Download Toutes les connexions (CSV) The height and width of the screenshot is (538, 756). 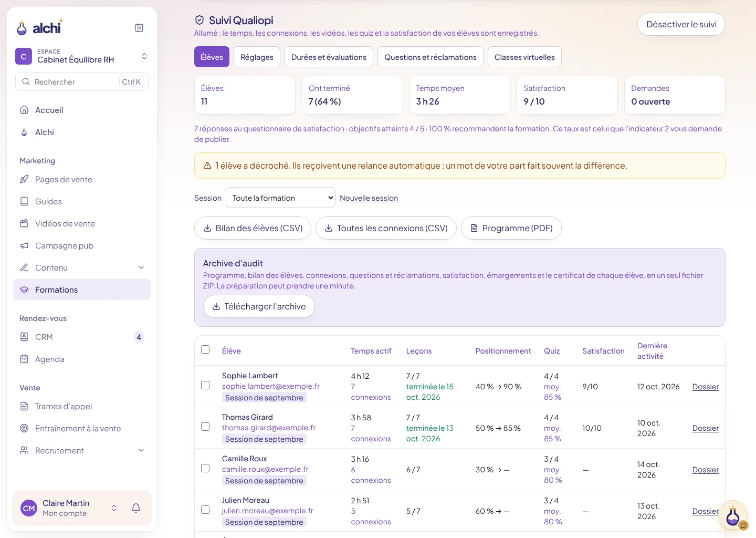pyautogui.click(x=386, y=228)
